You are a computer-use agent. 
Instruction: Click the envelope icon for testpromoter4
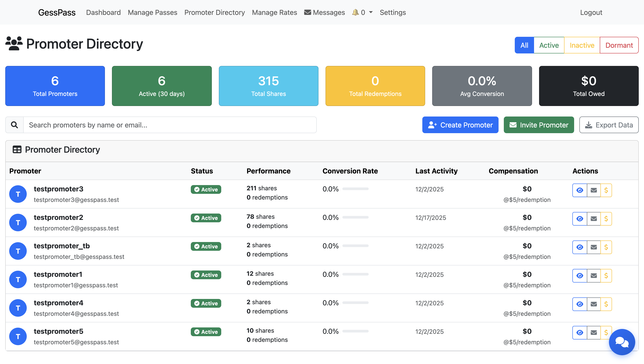593,304
